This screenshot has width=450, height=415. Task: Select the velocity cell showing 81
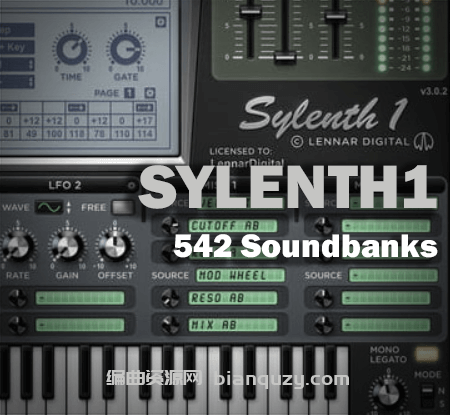(x=9, y=134)
